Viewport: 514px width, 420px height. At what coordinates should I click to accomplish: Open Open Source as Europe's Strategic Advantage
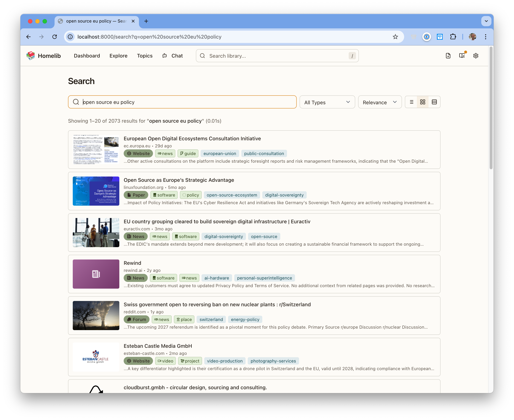(179, 180)
